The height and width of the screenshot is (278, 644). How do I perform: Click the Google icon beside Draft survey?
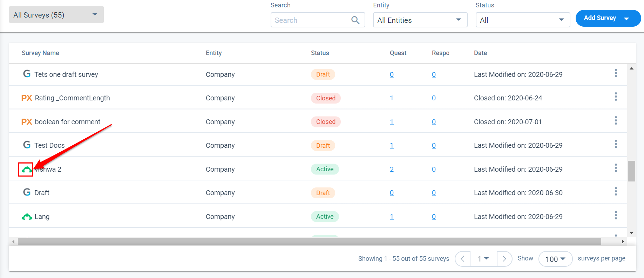click(27, 192)
